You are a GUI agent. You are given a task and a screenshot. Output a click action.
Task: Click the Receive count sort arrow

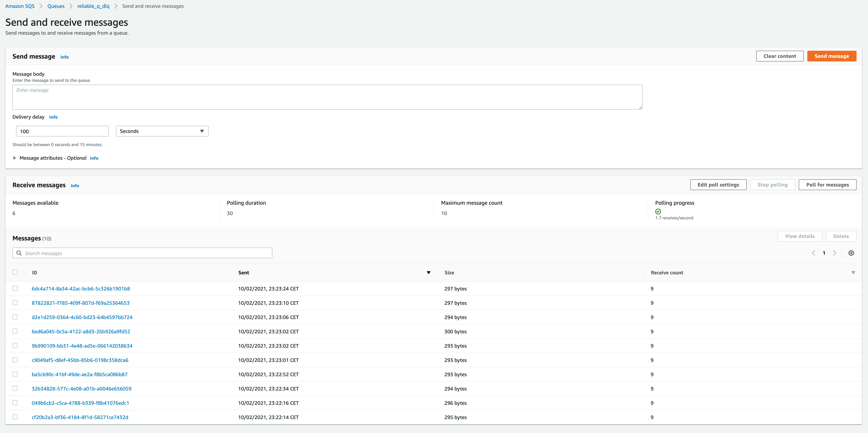point(853,272)
